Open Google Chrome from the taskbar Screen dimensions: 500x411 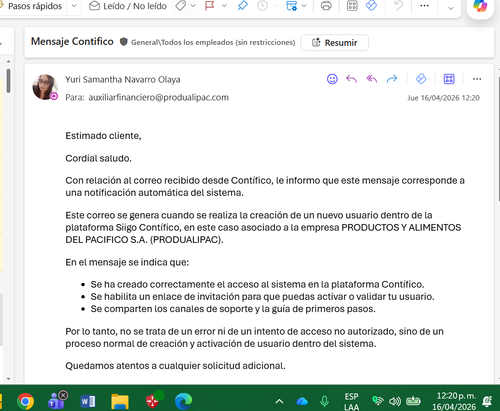[x=25, y=401]
